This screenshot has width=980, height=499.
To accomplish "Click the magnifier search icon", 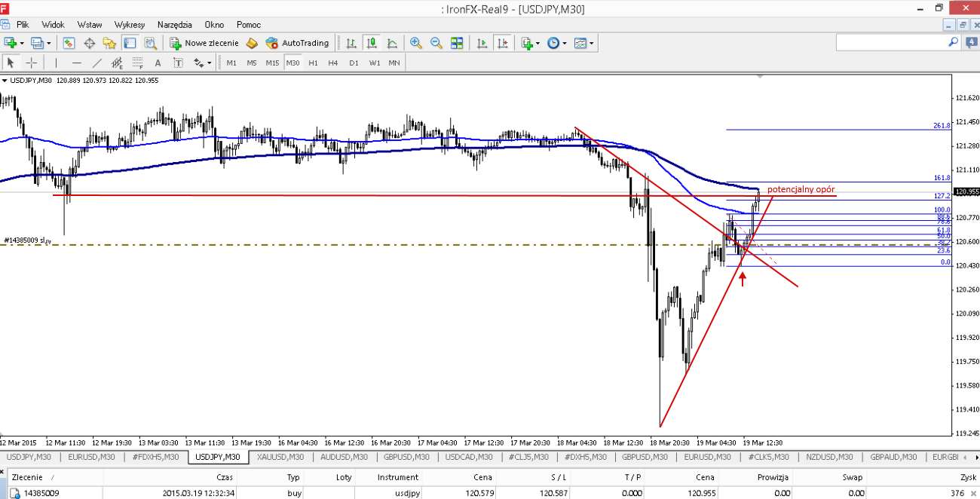I will (953, 43).
